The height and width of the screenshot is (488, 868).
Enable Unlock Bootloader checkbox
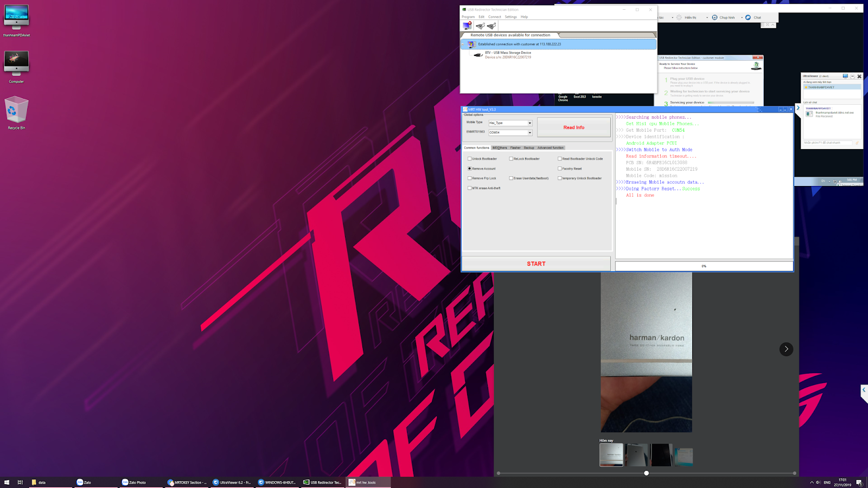point(470,159)
